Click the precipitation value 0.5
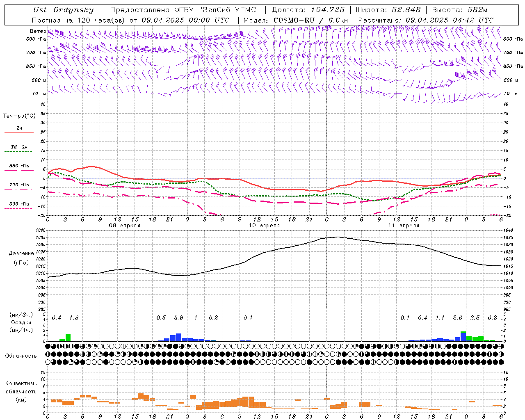Image resolution: width=525 pixels, height=420 pixels. [161, 318]
